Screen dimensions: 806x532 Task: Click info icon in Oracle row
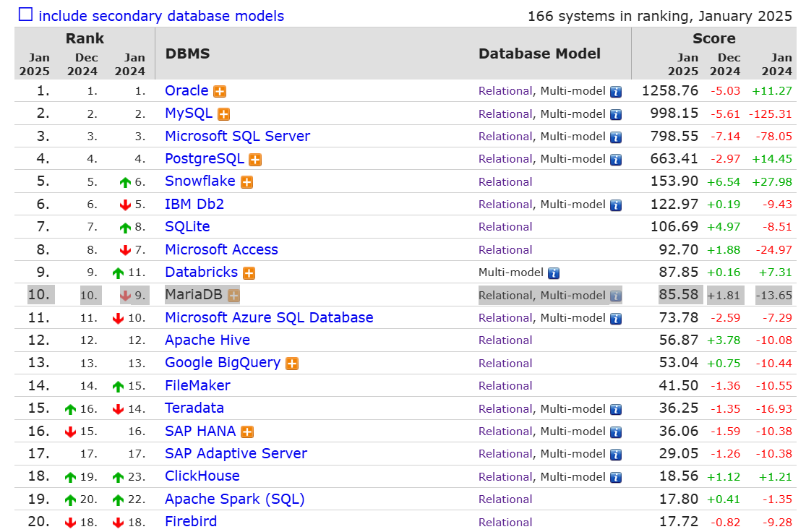(x=616, y=92)
